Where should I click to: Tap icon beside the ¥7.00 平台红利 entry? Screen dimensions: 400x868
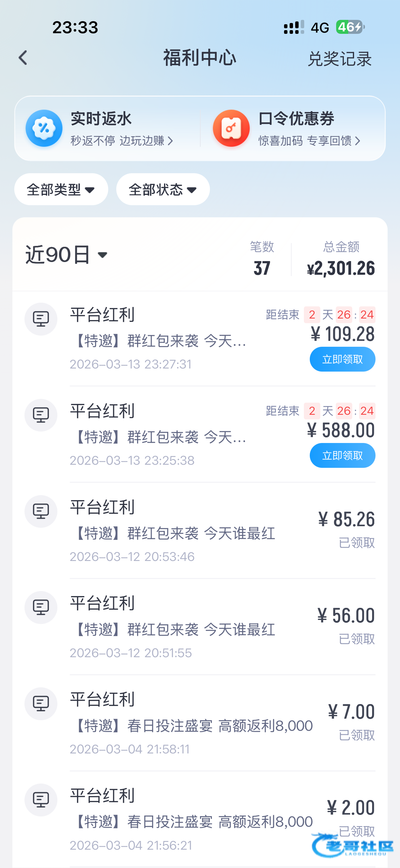pyautogui.click(x=41, y=703)
